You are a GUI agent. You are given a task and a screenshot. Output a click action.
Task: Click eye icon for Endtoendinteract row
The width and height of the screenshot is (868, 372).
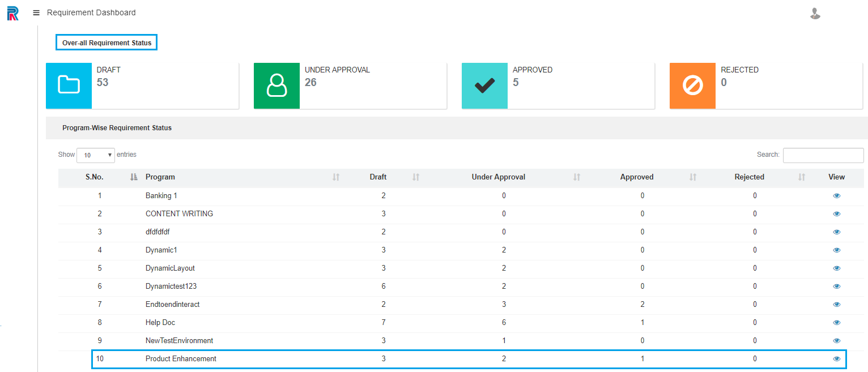coord(836,305)
